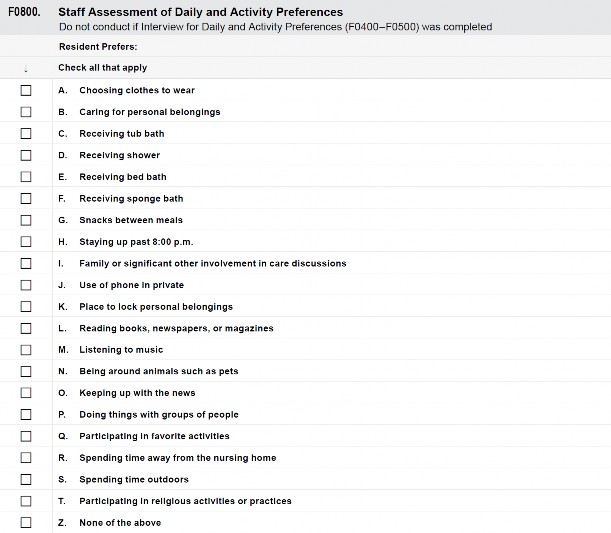Mark 'Doing things with groups of people'
Image resolution: width=611 pixels, height=533 pixels.
coord(26,415)
